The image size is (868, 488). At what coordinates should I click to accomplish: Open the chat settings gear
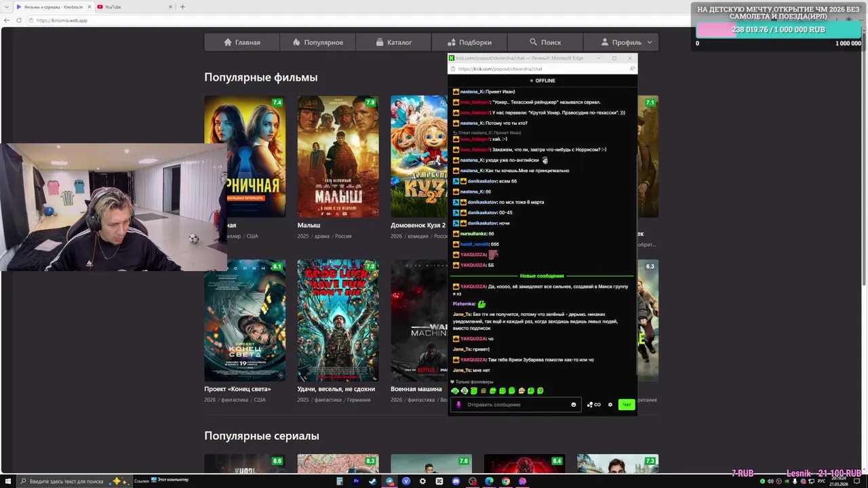click(x=610, y=405)
